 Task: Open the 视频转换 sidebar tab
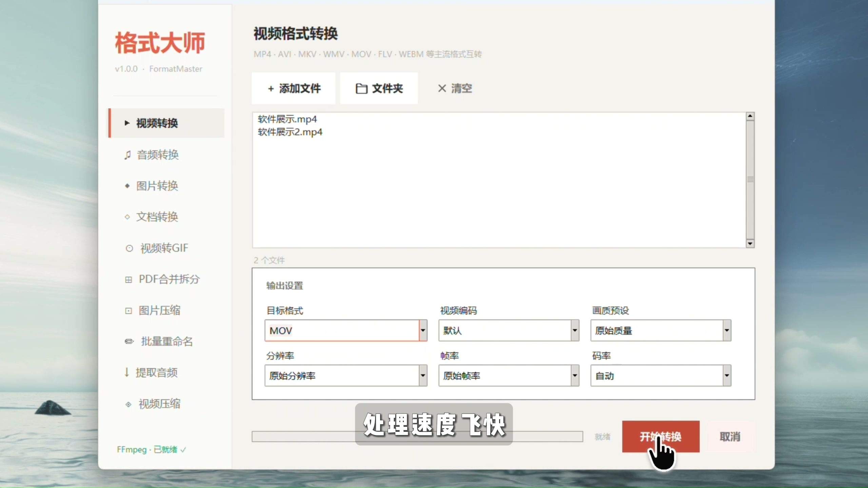[x=166, y=123]
